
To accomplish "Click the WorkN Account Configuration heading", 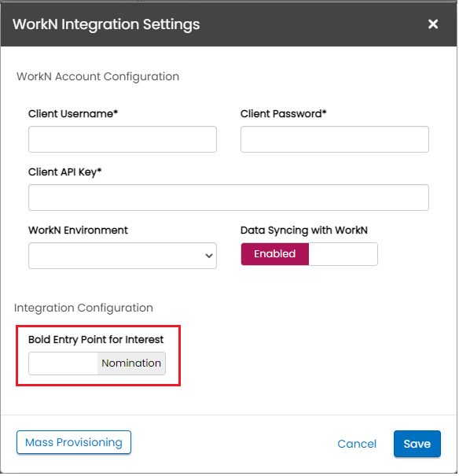I will (98, 76).
